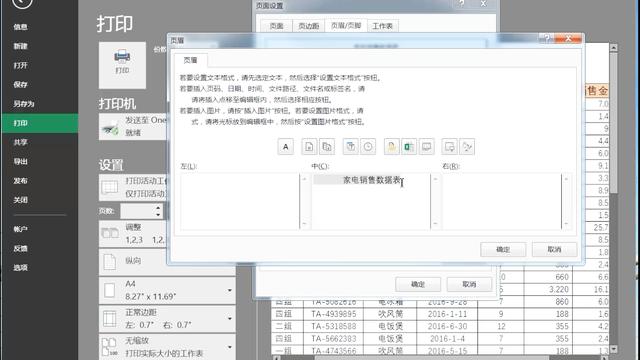The image size is (640, 360).
Task: Select 新建 in the sidebar
Action: [x=20, y=46]
